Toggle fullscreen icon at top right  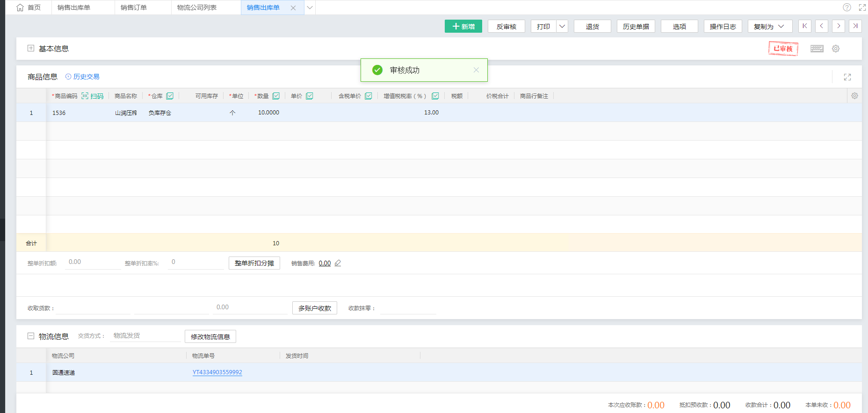pyautogui.click(x=862, y=7)
